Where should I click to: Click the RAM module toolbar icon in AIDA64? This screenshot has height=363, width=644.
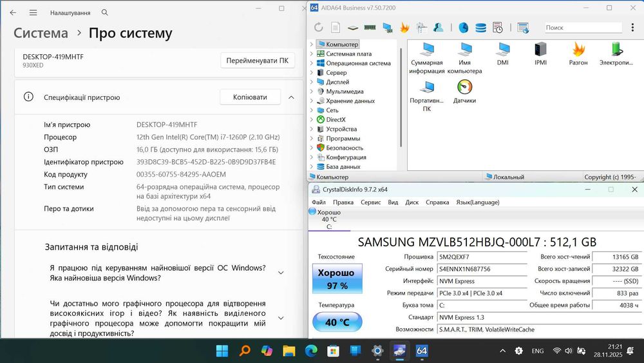pyautogui.click(x=370, y=28)
